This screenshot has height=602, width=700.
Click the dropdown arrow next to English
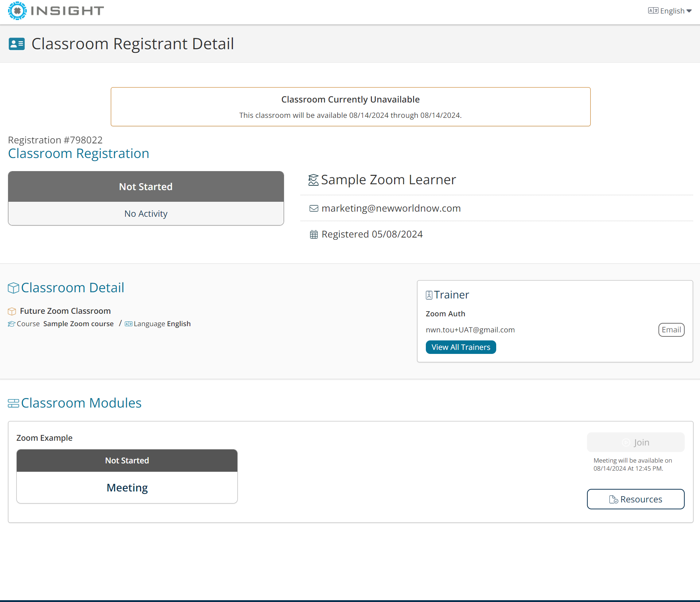689,11
